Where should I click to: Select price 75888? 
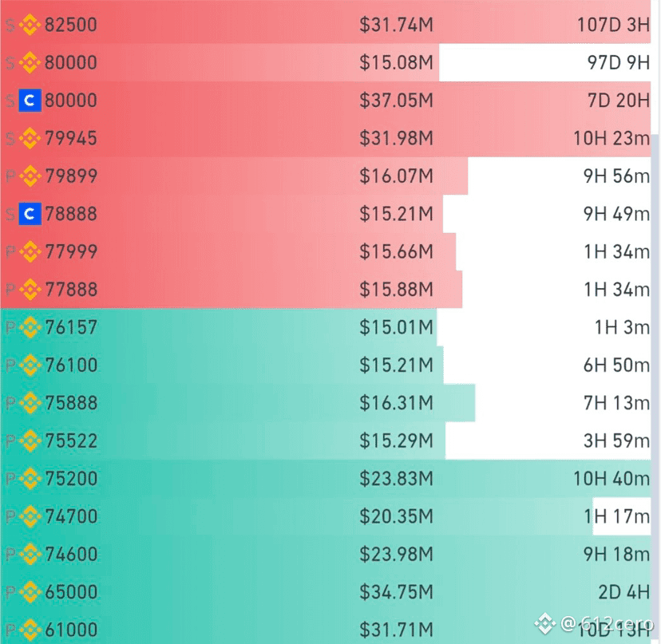coord(71,403)
